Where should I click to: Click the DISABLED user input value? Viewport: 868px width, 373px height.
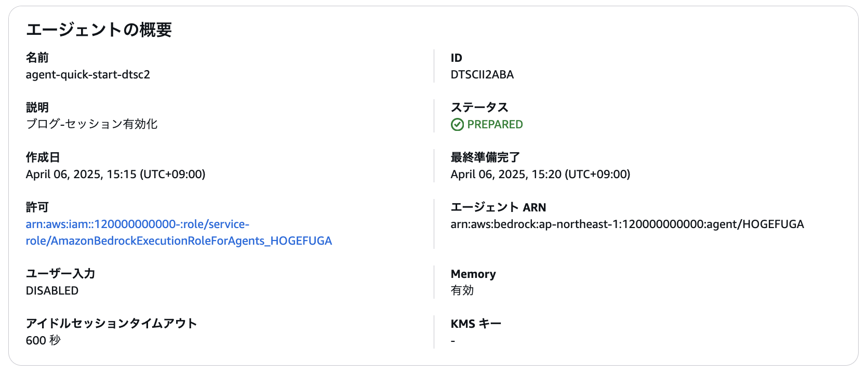click(x=52, y=290)
